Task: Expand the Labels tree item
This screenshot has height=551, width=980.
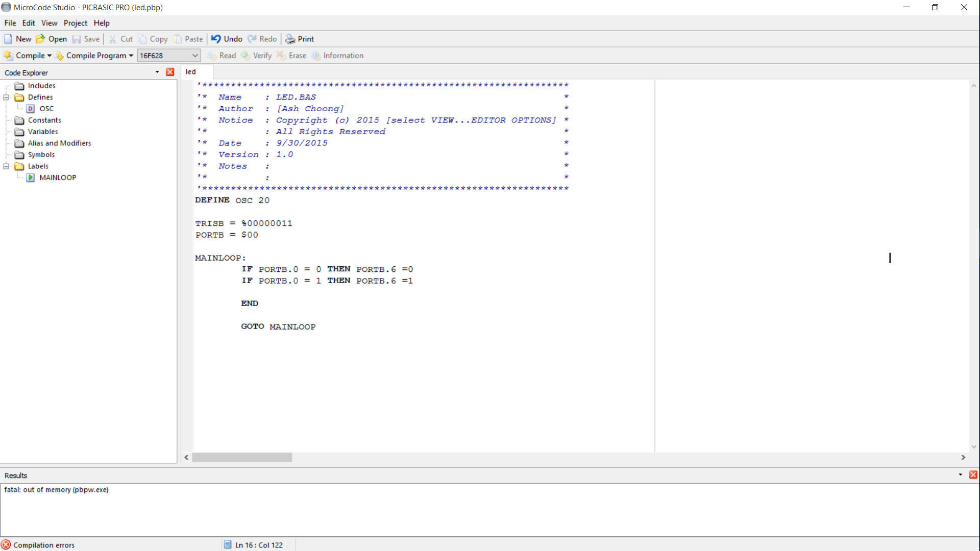Action: (6, 166)
